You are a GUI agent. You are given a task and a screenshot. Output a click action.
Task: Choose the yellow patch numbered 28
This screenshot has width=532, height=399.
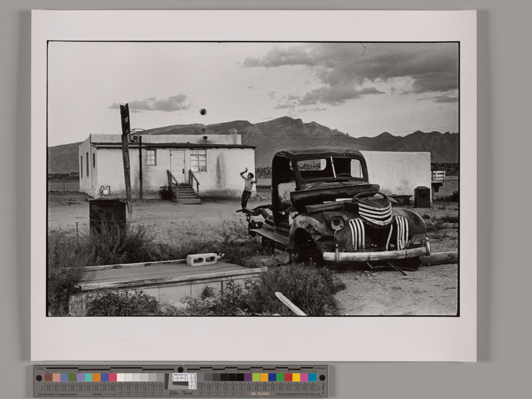click(296, 377)
